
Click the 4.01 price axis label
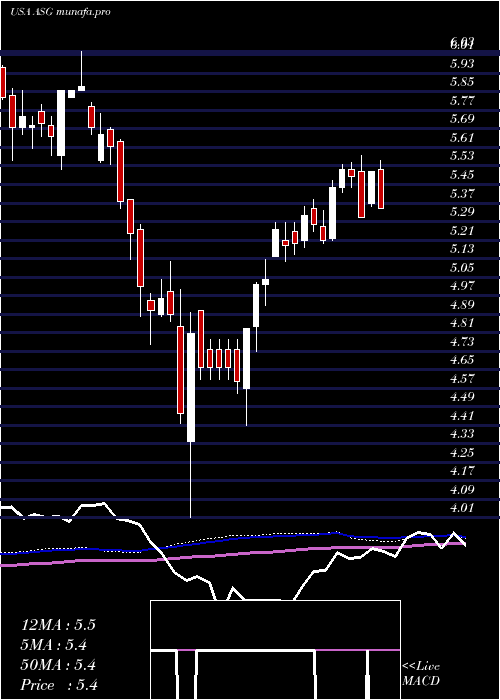click(462, 508)
